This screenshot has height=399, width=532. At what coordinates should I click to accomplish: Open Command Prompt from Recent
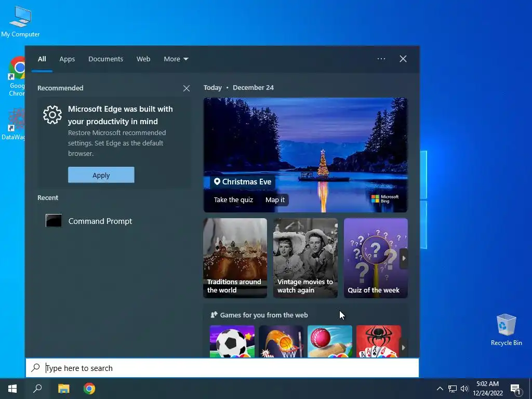point(114,221)
